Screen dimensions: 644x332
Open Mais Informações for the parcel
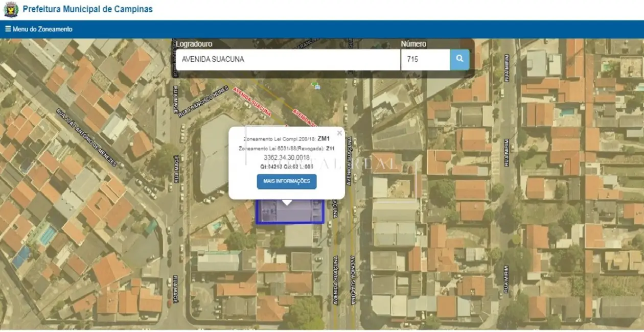287,181
